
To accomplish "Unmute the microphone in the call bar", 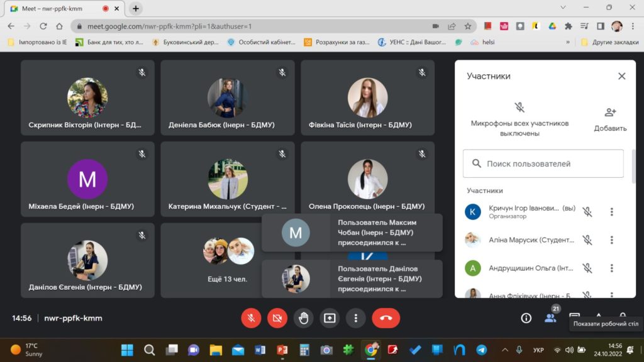I will pos(251,318).
